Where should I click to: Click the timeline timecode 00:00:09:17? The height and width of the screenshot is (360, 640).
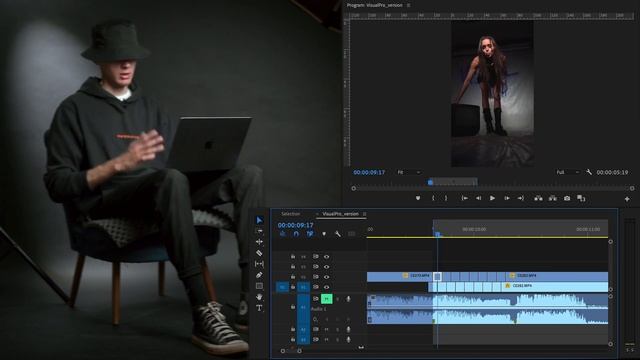[296, 225]
